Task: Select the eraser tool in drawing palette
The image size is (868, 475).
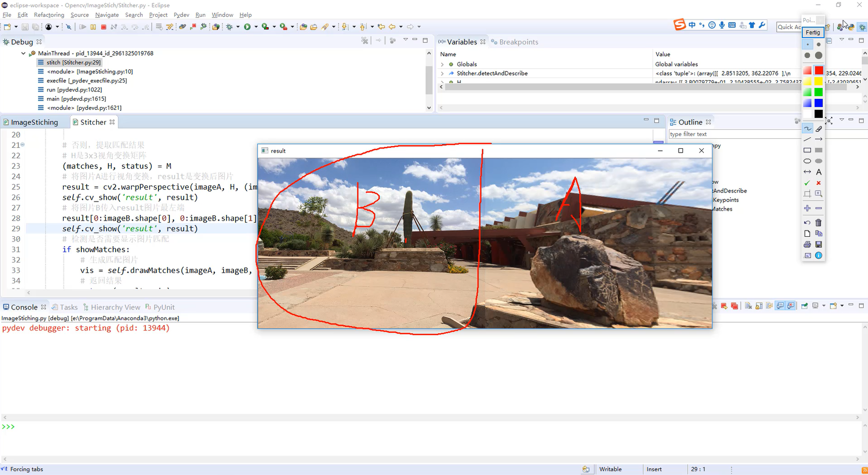Action: click(x=819, y=129)
